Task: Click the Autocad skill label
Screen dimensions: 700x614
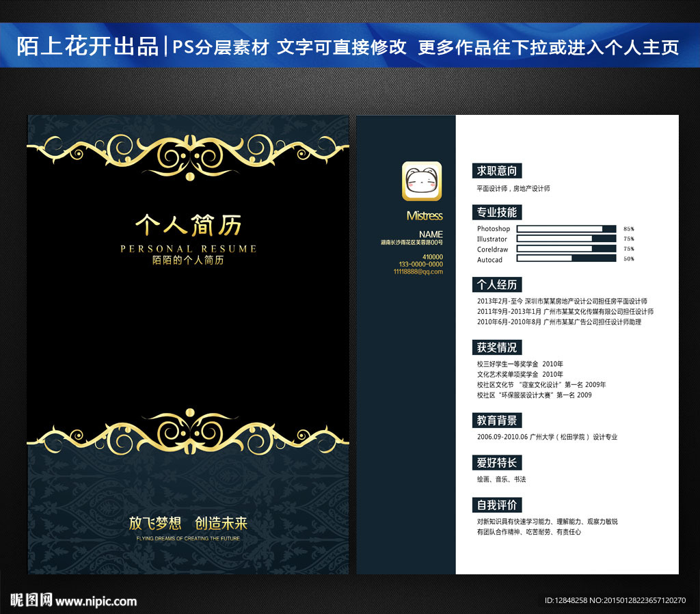Action: (489, 259)
